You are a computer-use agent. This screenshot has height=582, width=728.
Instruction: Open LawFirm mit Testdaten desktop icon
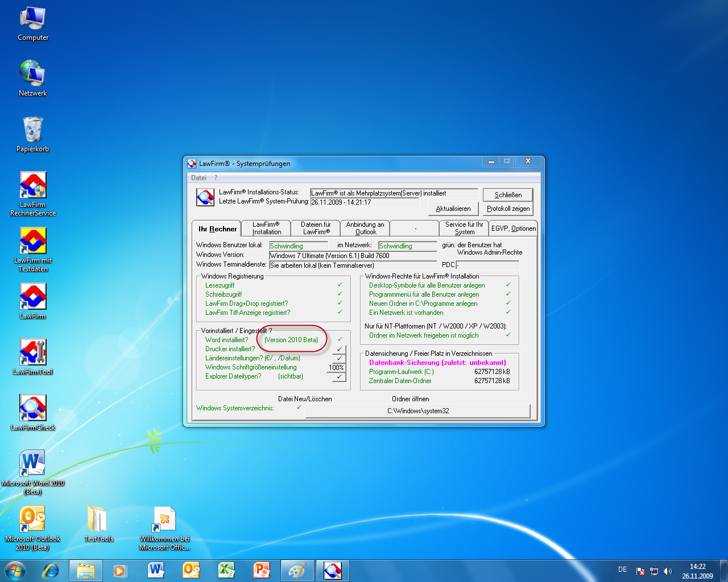(33, 242)
